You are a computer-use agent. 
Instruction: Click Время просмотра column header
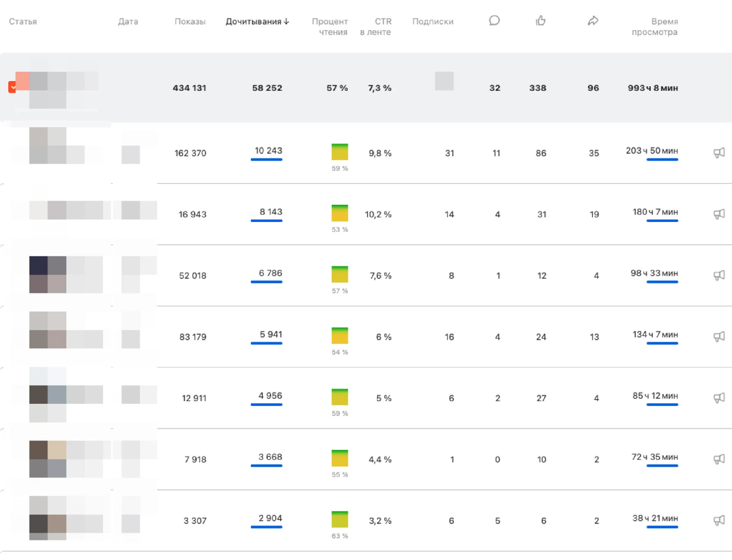pos(655,27)
